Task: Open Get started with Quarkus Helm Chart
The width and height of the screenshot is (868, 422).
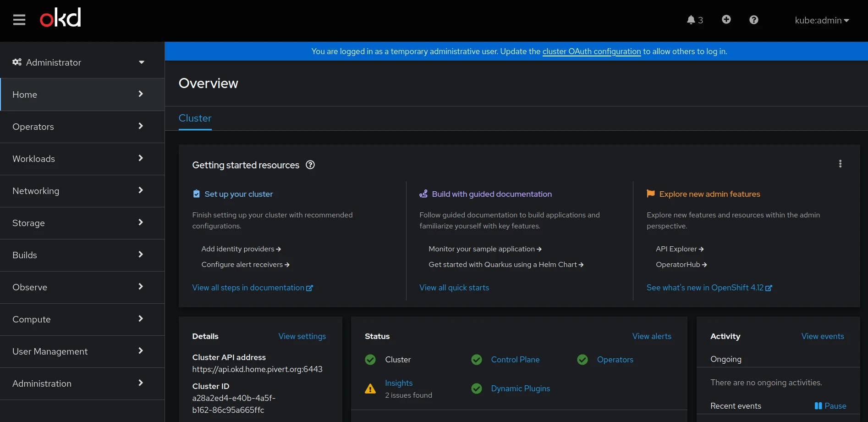Action: pos(506,264)
